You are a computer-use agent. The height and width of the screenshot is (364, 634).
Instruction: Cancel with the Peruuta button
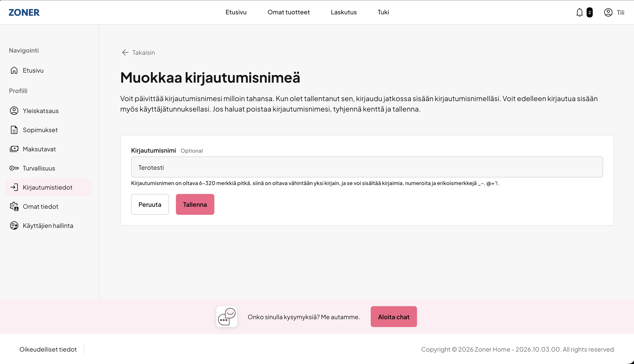coord(150,204)
